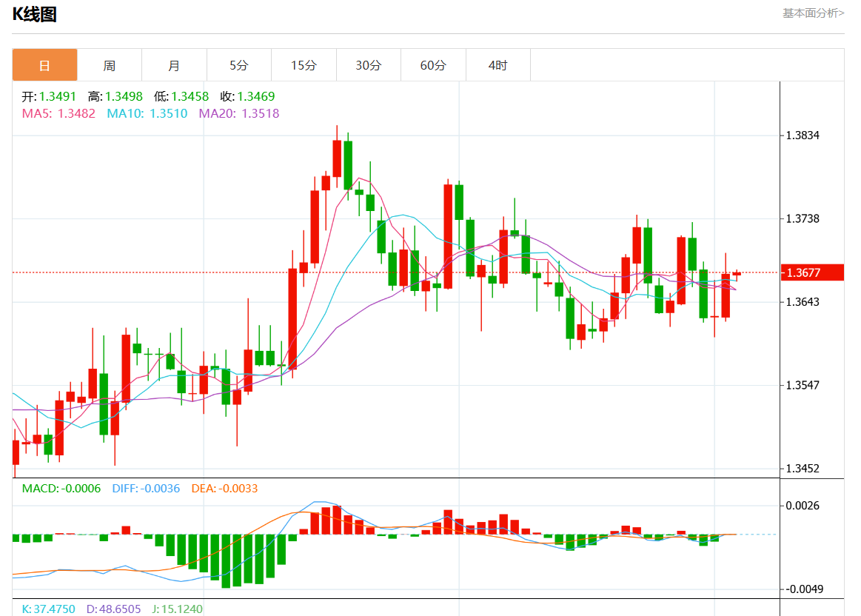Click the 高: 1.3498 high price
The height and width of the screenshot is (616, 861).
pos(115,97)
